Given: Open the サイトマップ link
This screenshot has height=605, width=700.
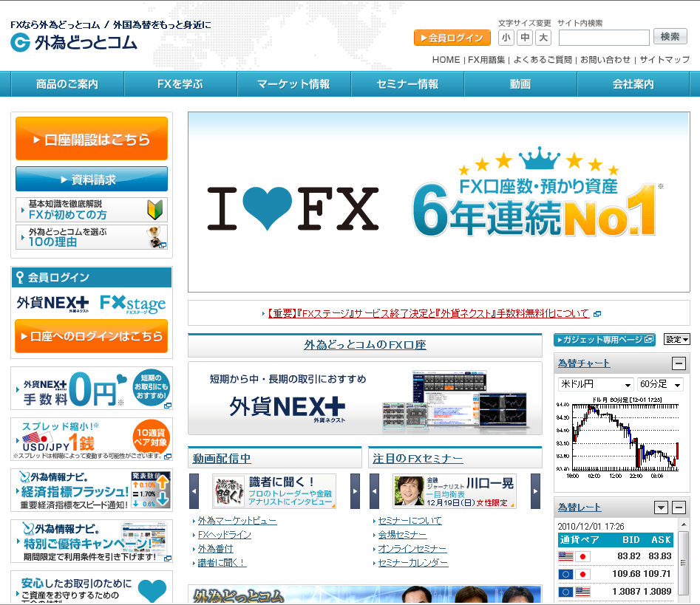Looking at the screenshot, I should (665, 60).
